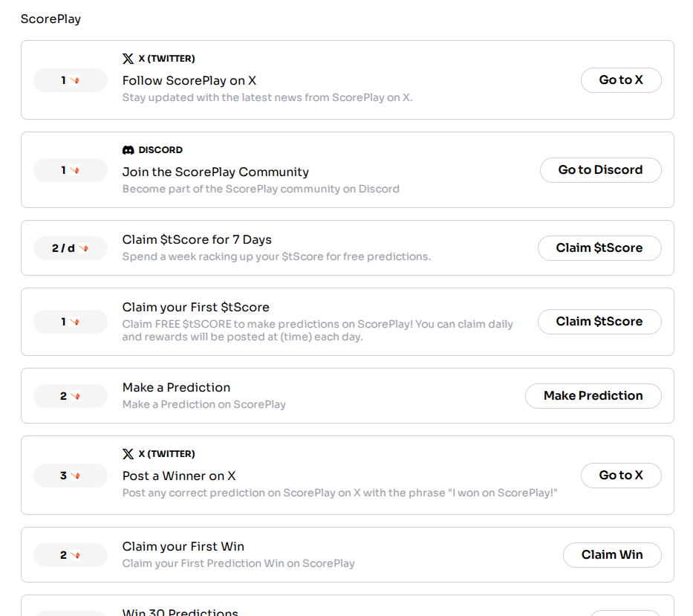
Task: Click the Claim Win button
Action: click(612, 555)
